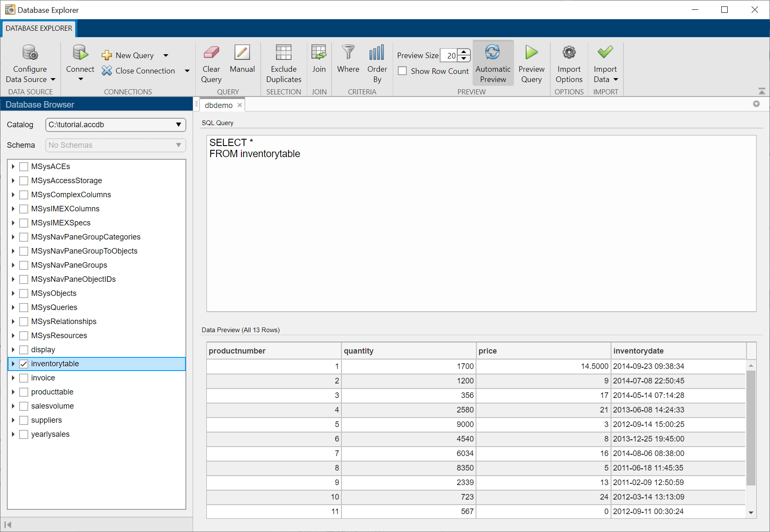Click the Join tables icon
This screenshot has width=770, height=532.
coord(319,53)
